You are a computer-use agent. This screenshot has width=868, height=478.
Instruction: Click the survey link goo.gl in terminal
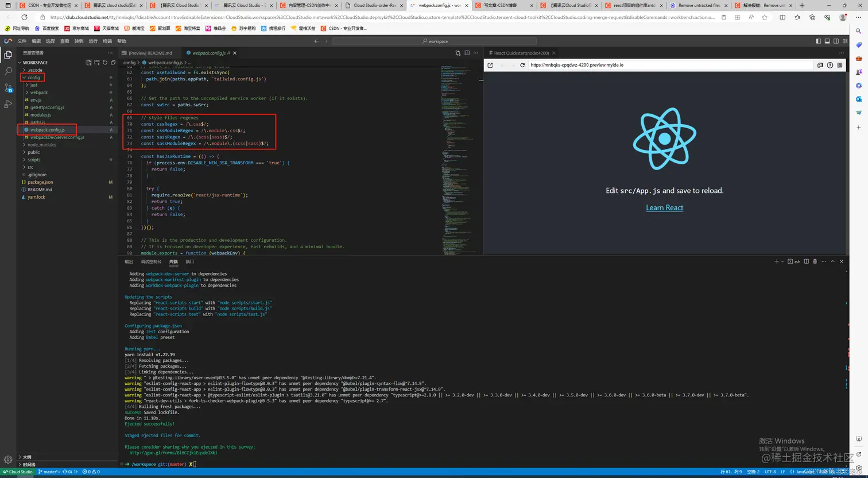(173, 453)
